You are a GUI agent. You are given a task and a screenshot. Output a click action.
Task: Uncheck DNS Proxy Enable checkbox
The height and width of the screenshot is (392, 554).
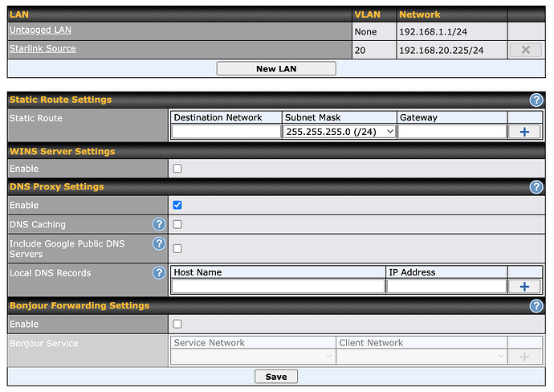point(177,206)
